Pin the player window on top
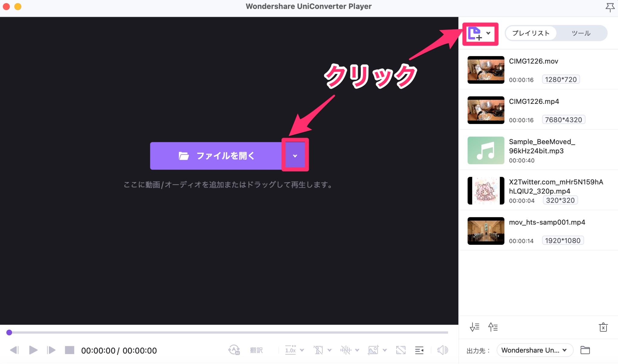 coord(610,7)
